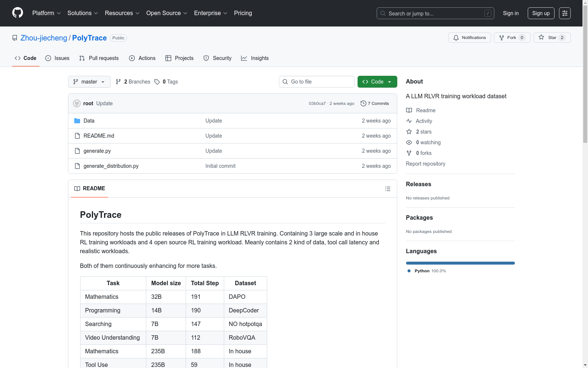Open generate_distribution.py file name link
The image size is (588, 368).
coord(111,166)
